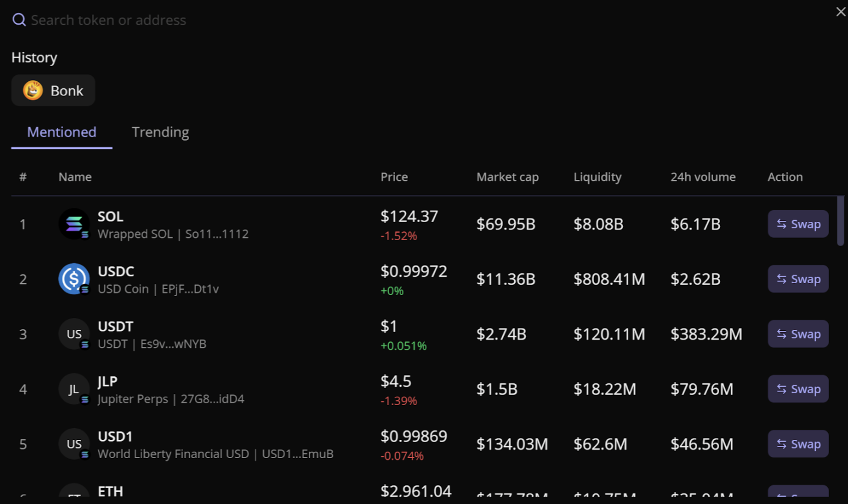
Task: Click the USDC coin logo
Action: click(74, 278)
